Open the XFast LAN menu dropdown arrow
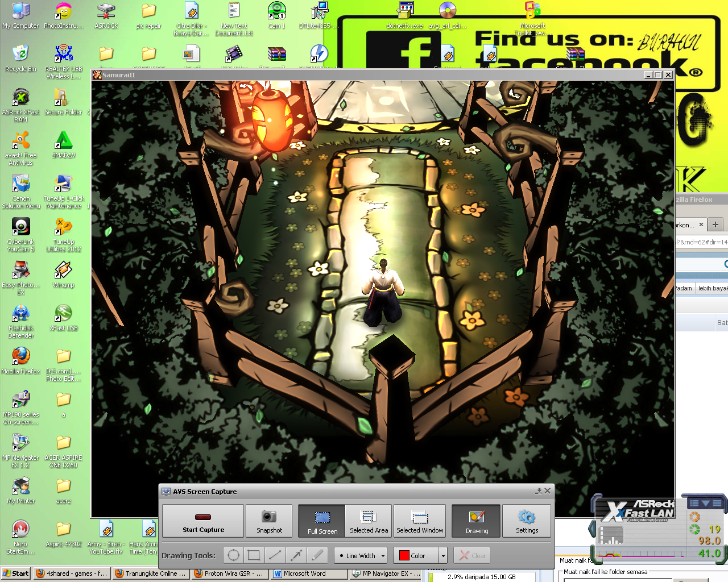The height and width of the screenshot is (582, 728). [705, 504]
